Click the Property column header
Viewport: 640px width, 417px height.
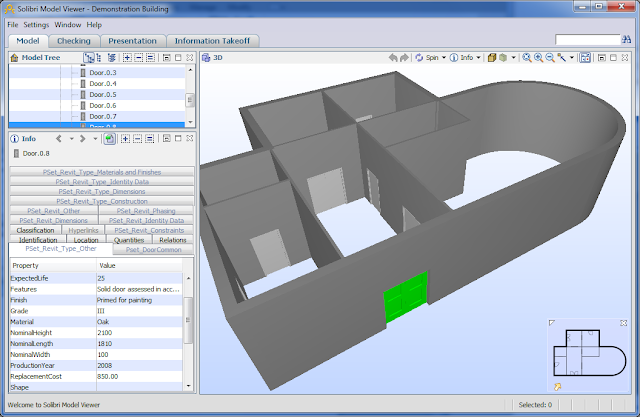(53, 266)
